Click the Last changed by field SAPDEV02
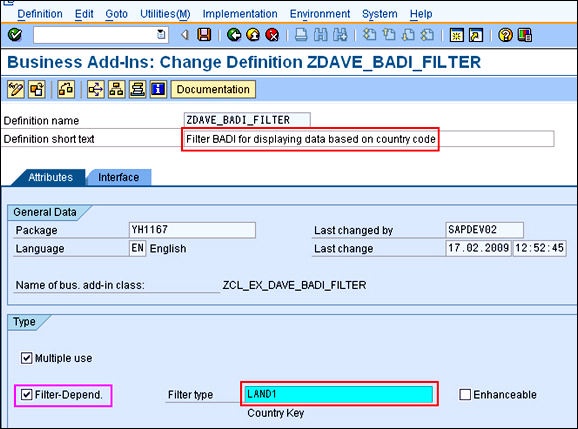This screenshot has height=429, width=578. [484, 230]
